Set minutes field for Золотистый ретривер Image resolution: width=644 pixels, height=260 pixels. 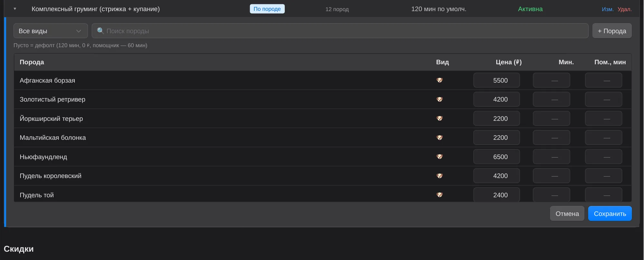[551, 99]
